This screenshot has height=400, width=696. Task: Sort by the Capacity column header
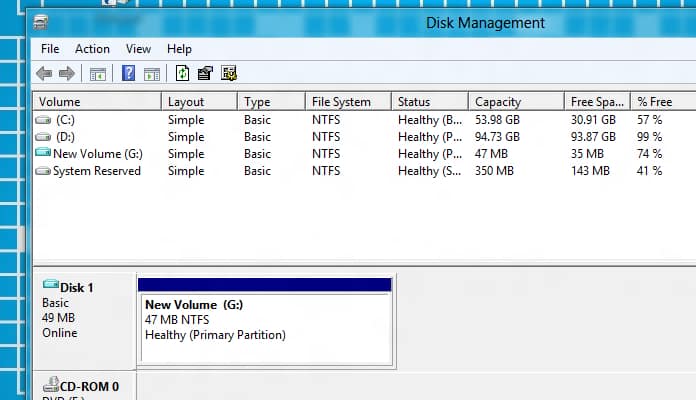pos(498,102)
